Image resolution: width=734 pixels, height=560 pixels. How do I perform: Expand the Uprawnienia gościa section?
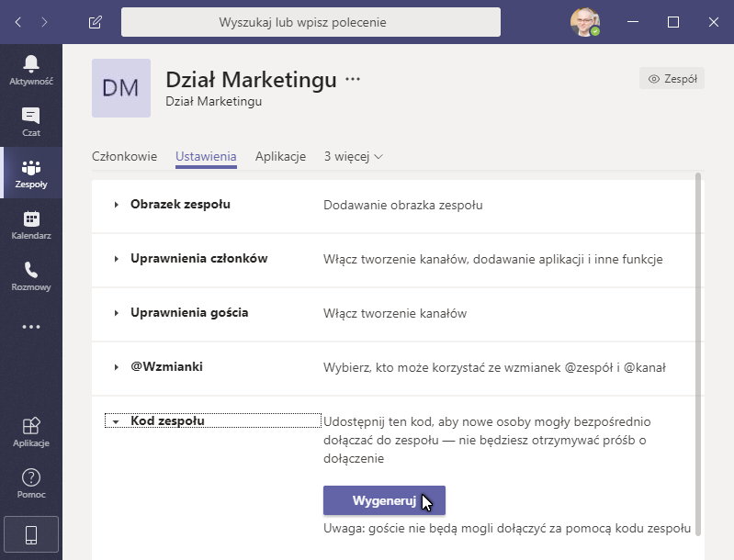[x=189, y=313]
